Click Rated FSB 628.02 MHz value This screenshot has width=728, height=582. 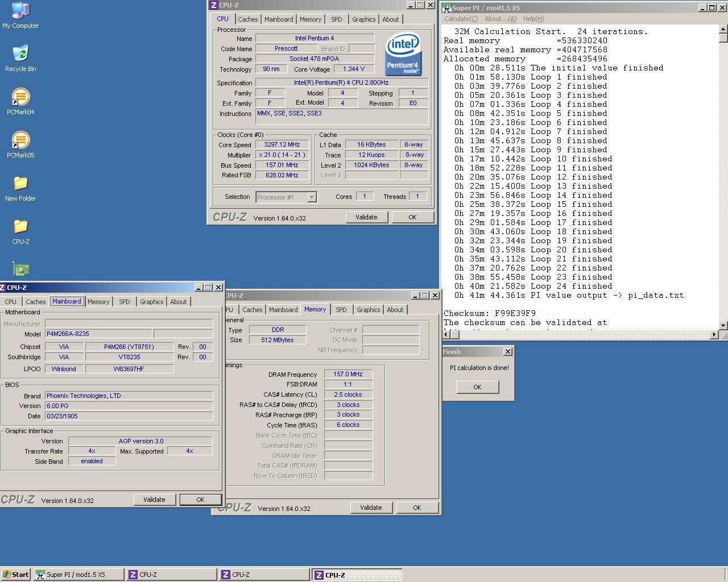tap(282, 176)
